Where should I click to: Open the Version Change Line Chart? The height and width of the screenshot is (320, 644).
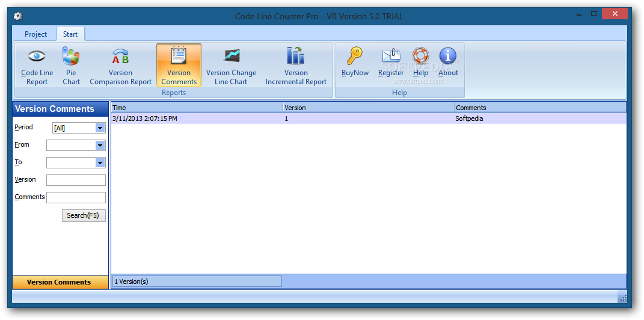[x=231, y=66]
